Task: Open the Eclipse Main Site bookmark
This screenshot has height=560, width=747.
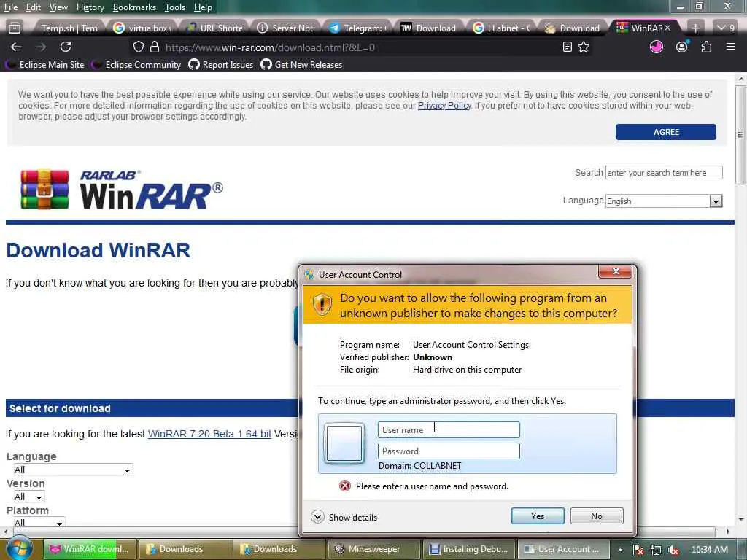Action: pyautogui.click(x=45, y=65)
